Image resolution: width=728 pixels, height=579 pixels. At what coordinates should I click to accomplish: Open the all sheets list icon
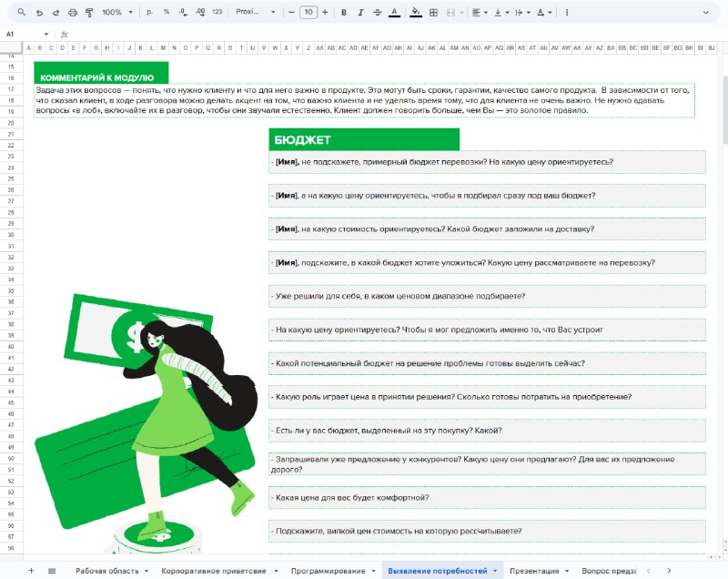[52, 571]
